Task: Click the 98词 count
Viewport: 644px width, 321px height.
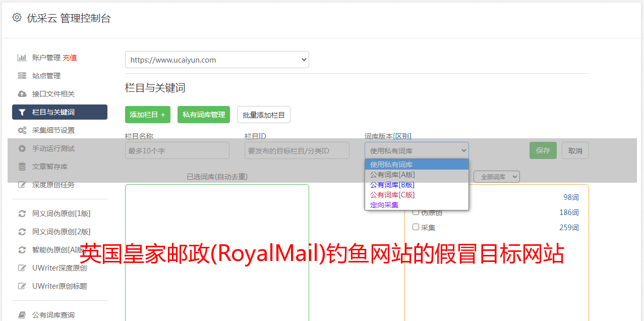Action: tap(571, 197)
